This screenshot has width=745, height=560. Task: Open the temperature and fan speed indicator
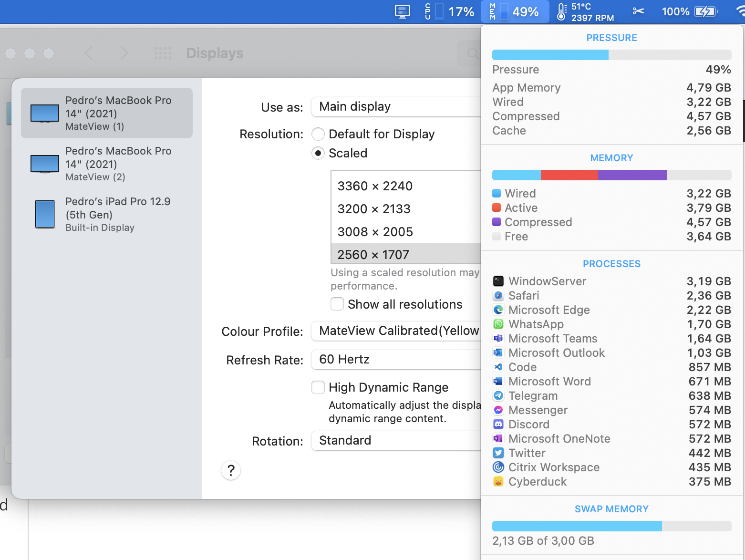click(585, 12)
